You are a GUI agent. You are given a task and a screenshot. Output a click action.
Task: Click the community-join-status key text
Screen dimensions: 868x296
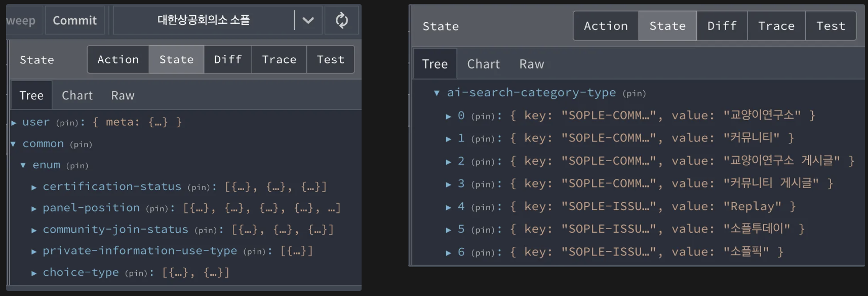point(115,230)
